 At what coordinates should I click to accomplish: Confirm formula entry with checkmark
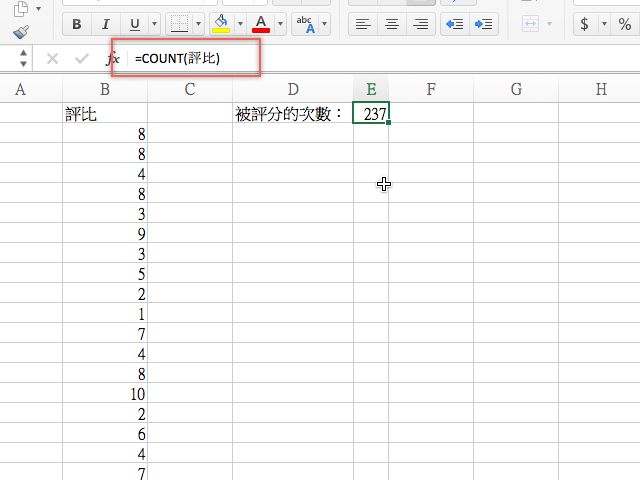pos(82,59)
